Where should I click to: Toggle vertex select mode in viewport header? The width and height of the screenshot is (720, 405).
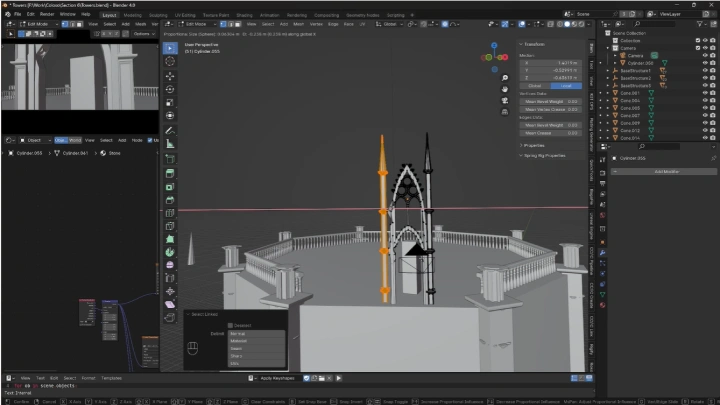pos(223,24)
